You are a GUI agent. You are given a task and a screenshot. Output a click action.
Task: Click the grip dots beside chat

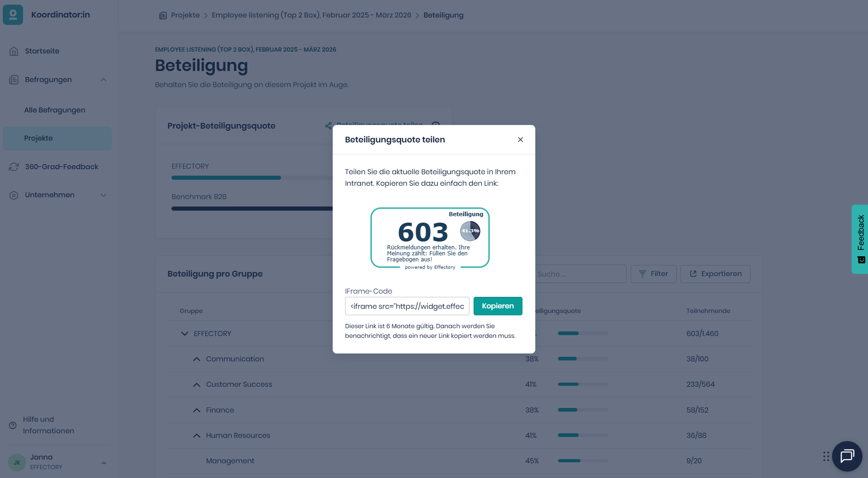coord(826,456)
